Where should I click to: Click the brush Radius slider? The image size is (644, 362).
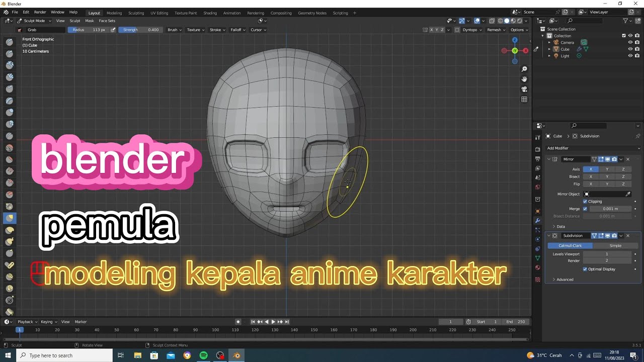pyautogui.click(x=89, y=30)
